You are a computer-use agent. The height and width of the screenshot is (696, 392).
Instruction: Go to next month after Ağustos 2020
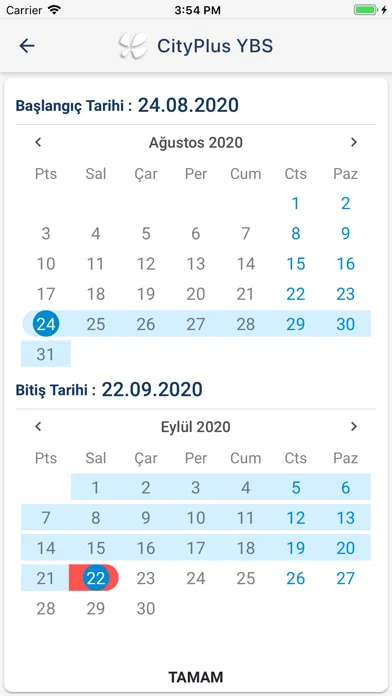[354, 142]
